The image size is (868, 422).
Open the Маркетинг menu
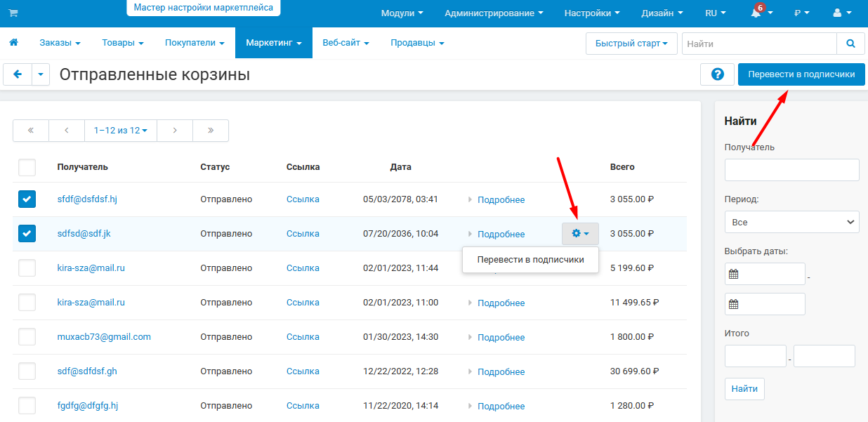click(x=274, y=43)
